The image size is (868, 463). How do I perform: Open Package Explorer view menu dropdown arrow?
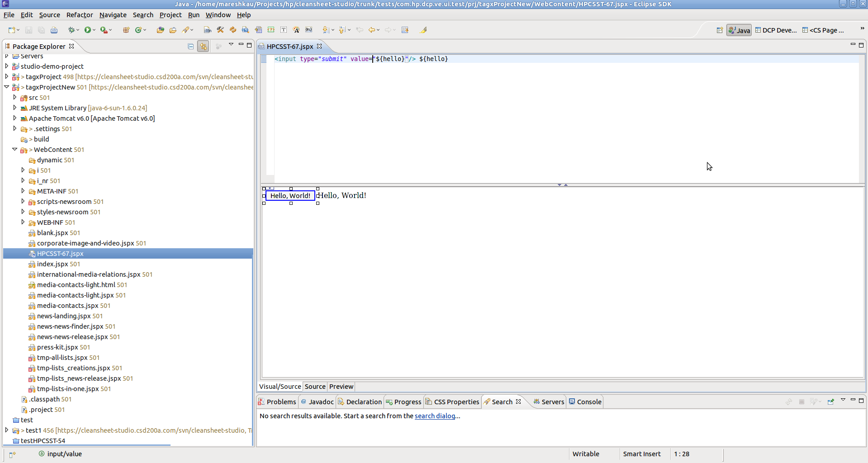(231, 45)
